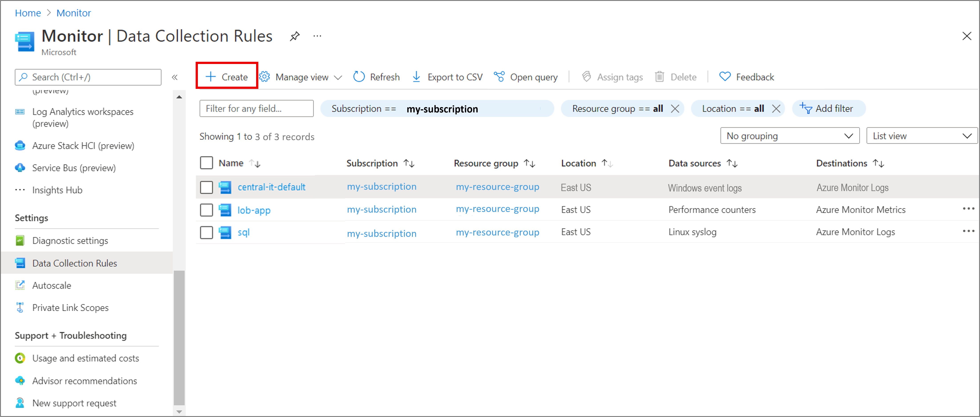This screenshot has width=980, height=417.
Task: Click the Create button for new rule
Action: pyautogui.click(x=227, y=77)
